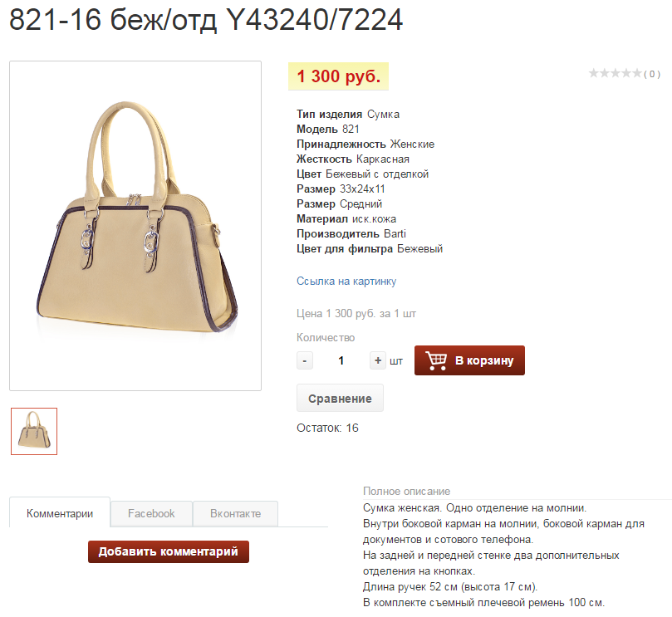Switch to the 'Комментарии' tab
The height and width of the screenshot is (617, 672).
coord(60,513)
